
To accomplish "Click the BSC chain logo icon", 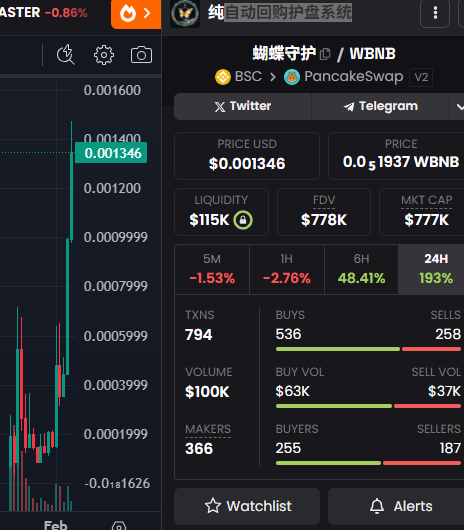I will 223,77.
